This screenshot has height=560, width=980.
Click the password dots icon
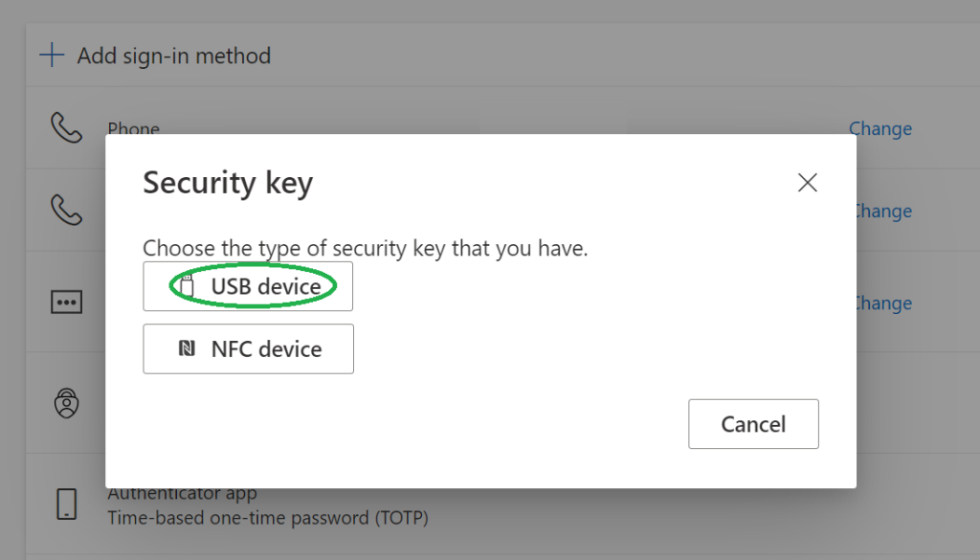click(x=66, y=302)
